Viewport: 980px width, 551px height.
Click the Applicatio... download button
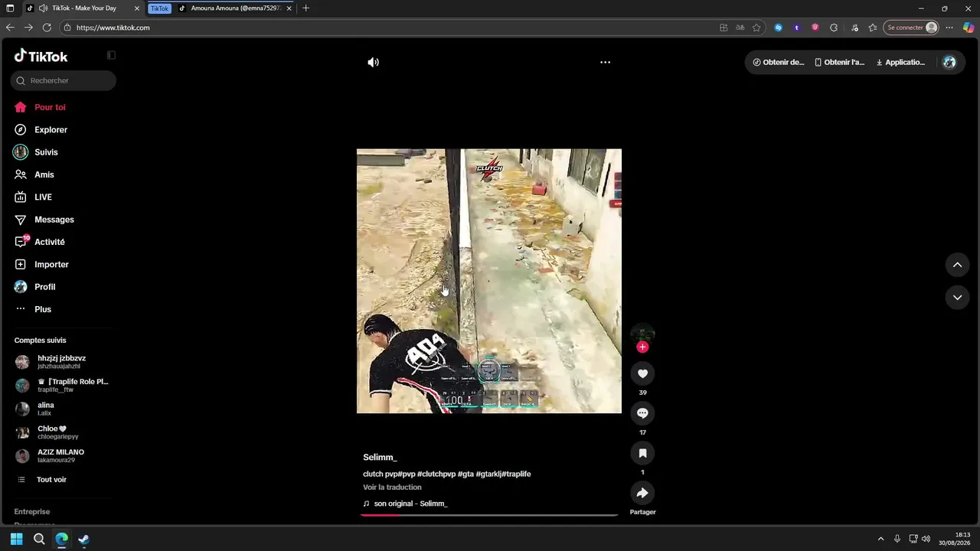click(x=900, y=63)
